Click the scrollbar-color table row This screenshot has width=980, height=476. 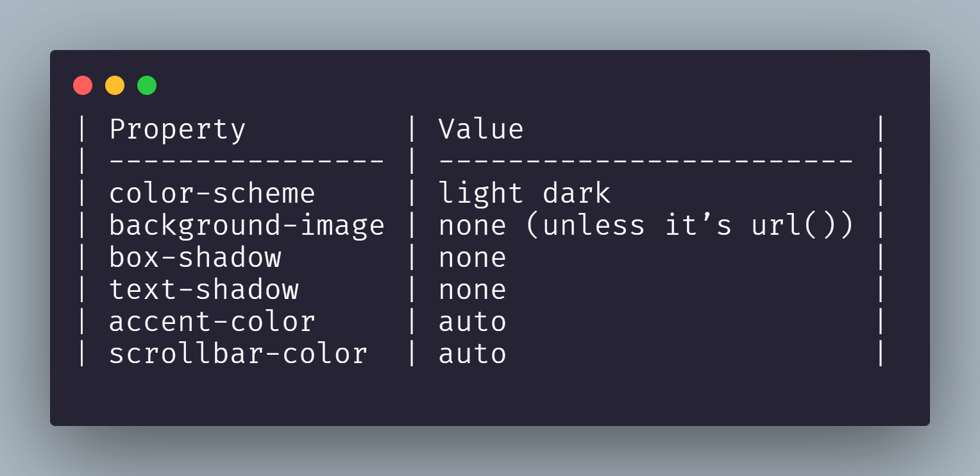(238, 353)
